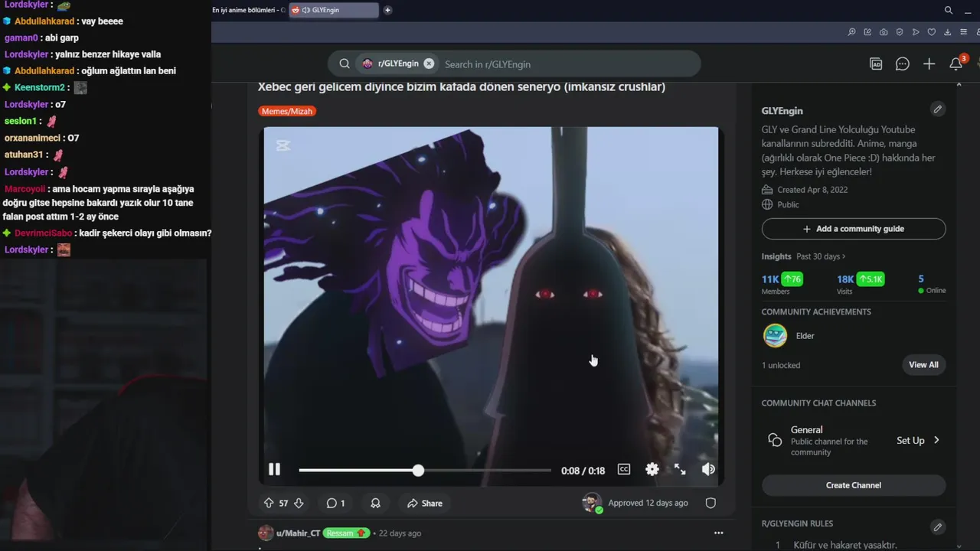980x551 pixels.
Task: Click the video editor watermark icon
Action: pos(283,145)
